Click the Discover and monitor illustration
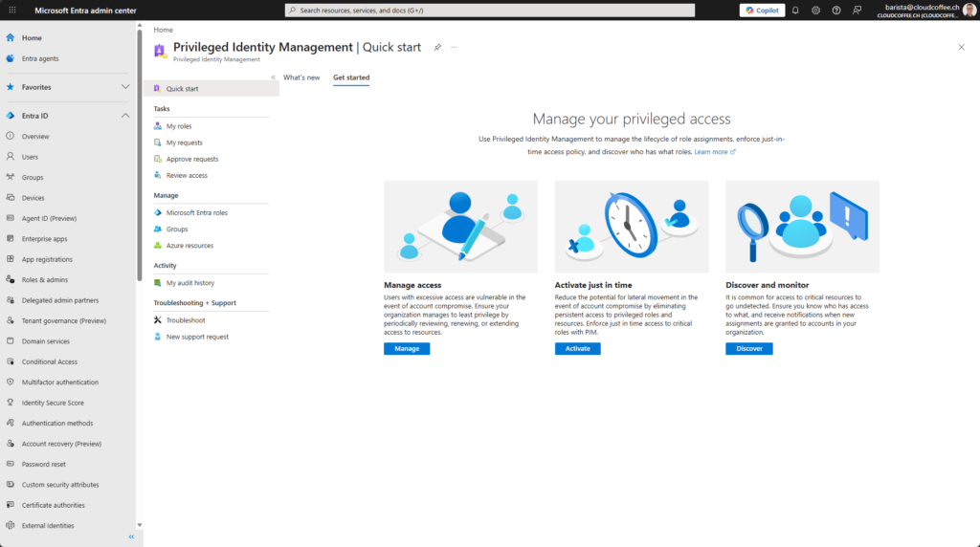The width and height of the screenshot is (980, 547). coord(803,227)
